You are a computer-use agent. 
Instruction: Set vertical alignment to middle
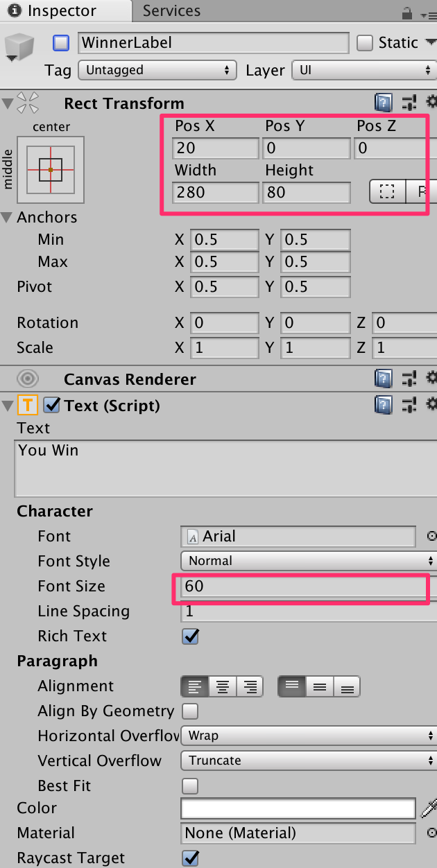[320, 686]
